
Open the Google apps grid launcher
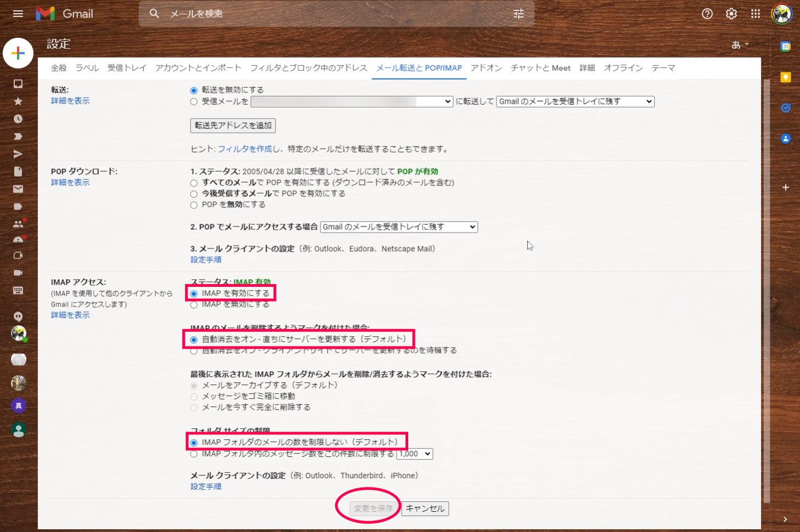(756, 14)
